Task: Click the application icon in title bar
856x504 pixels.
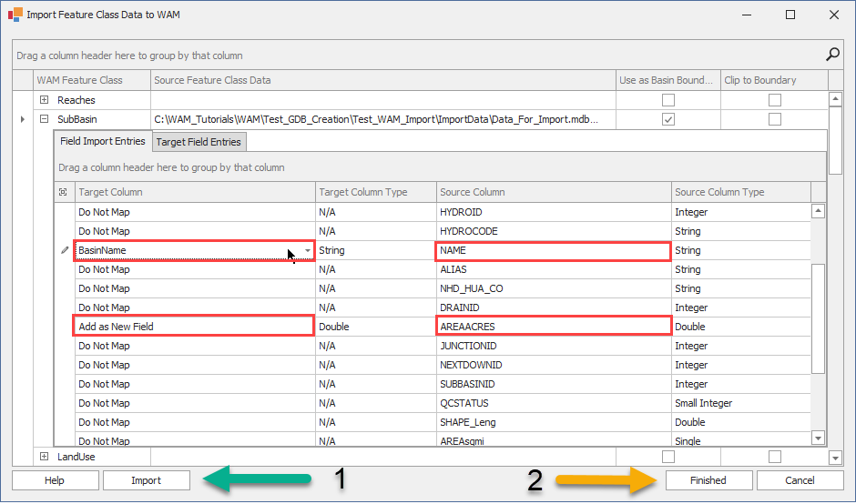Action: click(x=15, y=15)
